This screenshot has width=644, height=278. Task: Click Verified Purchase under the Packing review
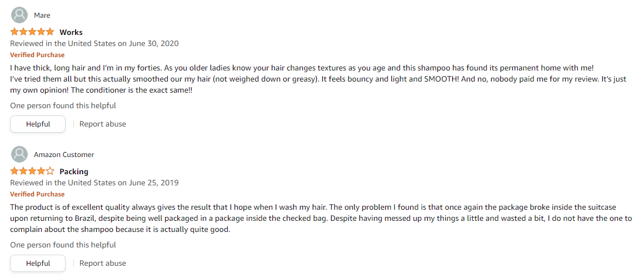coord(37,194)
